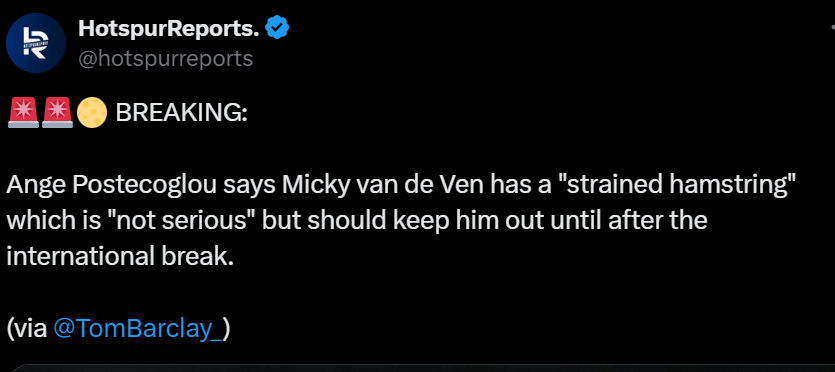Open the HotspurReports. display name link

tap(169, 28)
